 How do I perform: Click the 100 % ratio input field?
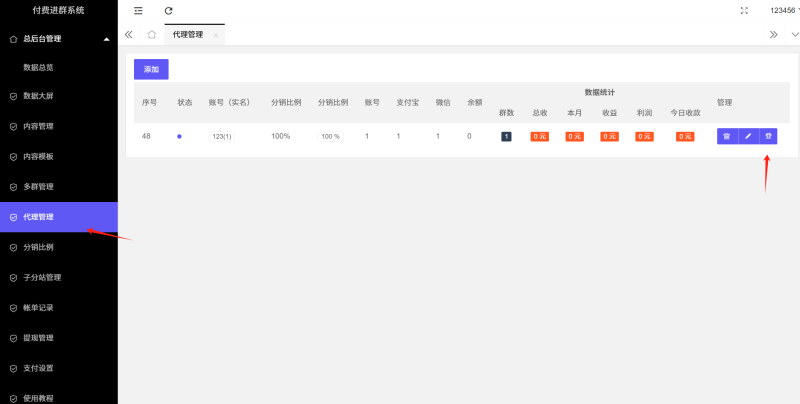(330, 136)
